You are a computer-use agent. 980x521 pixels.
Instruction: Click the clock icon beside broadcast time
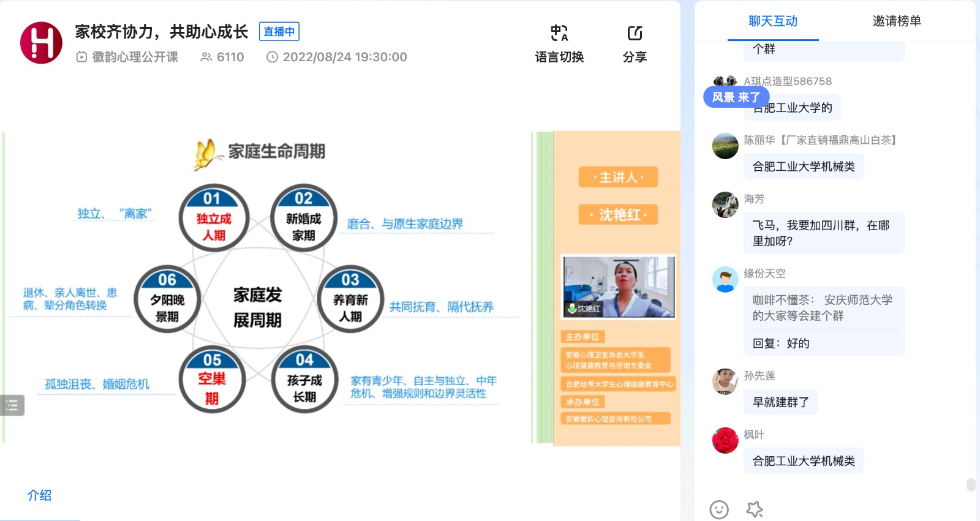273,57
